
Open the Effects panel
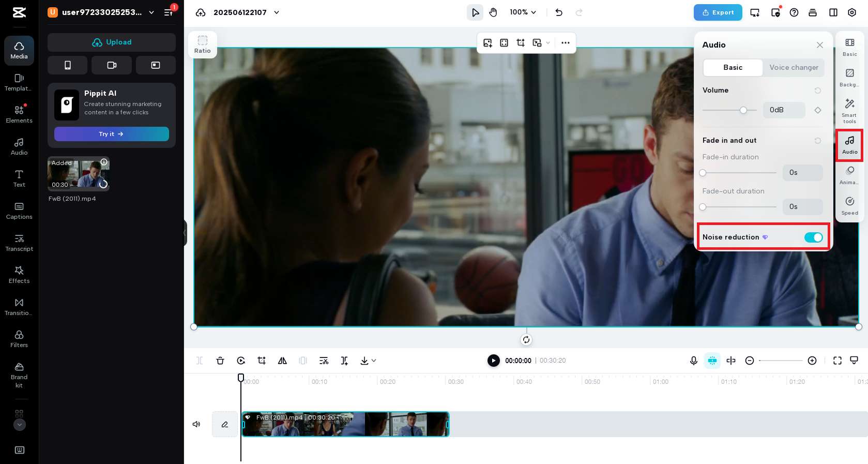coord(19,275)
